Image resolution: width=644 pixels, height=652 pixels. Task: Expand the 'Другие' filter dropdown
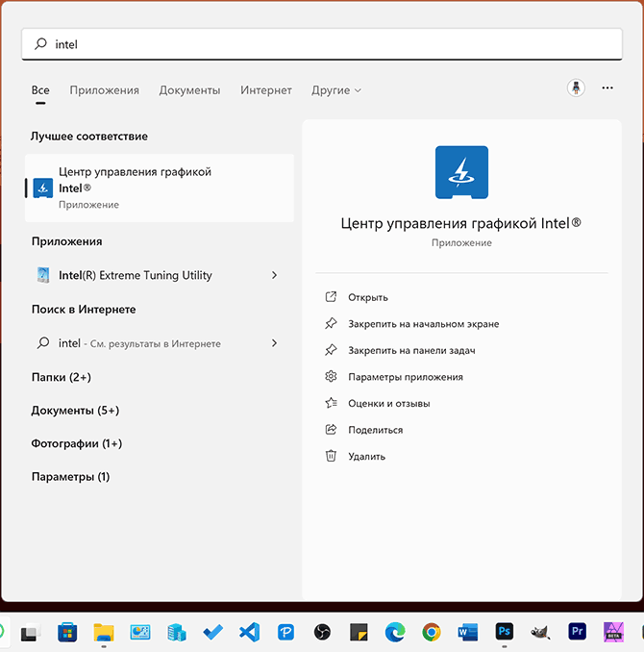tap(336, 90)
